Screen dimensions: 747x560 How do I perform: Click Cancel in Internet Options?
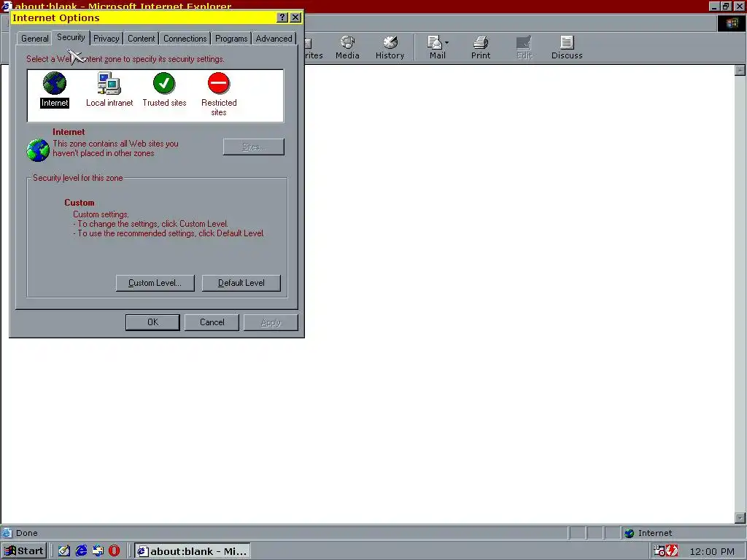[x=212, y=322]
